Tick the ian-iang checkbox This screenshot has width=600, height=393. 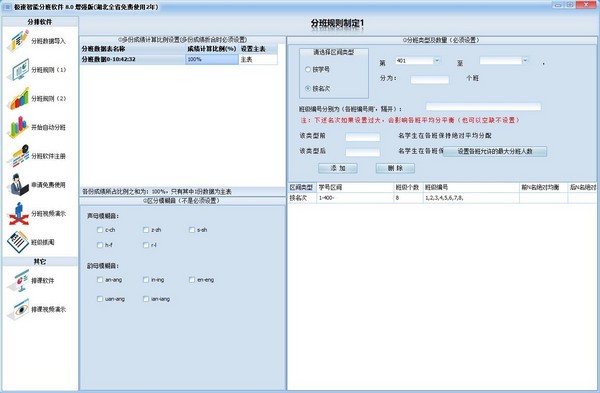pyautogui.click(x=146, y=299)
